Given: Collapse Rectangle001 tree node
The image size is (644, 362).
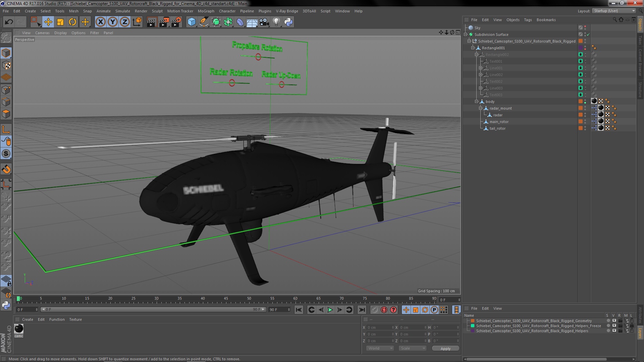Looking at the screenshot, I should point(473,48).
